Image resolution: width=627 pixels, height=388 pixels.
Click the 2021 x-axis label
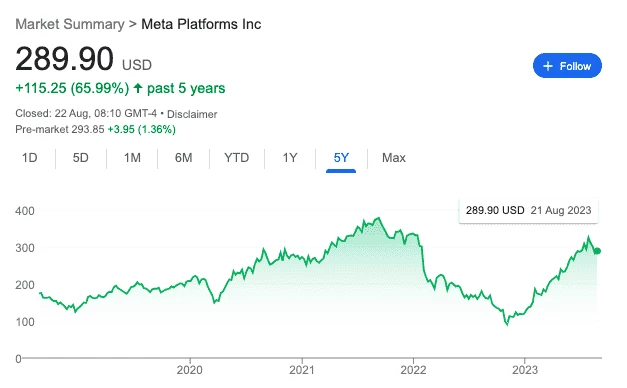click(x=302, y=370)
